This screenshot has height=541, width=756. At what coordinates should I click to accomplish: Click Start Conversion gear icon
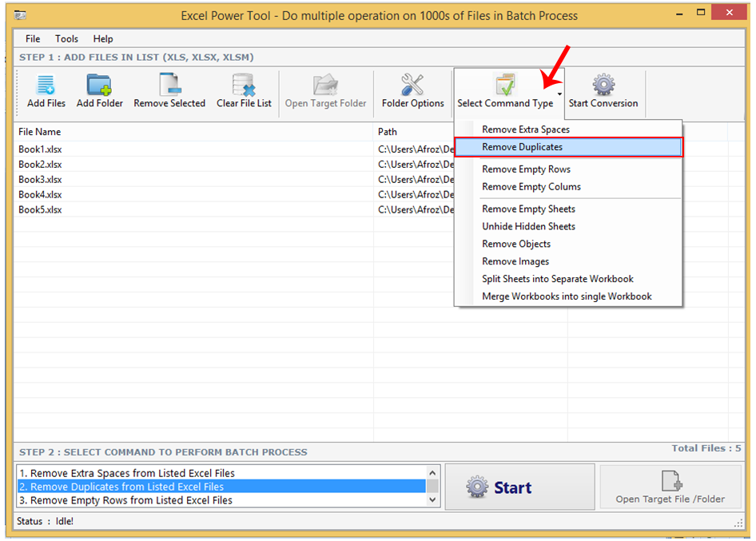click(x=603, y=85)
